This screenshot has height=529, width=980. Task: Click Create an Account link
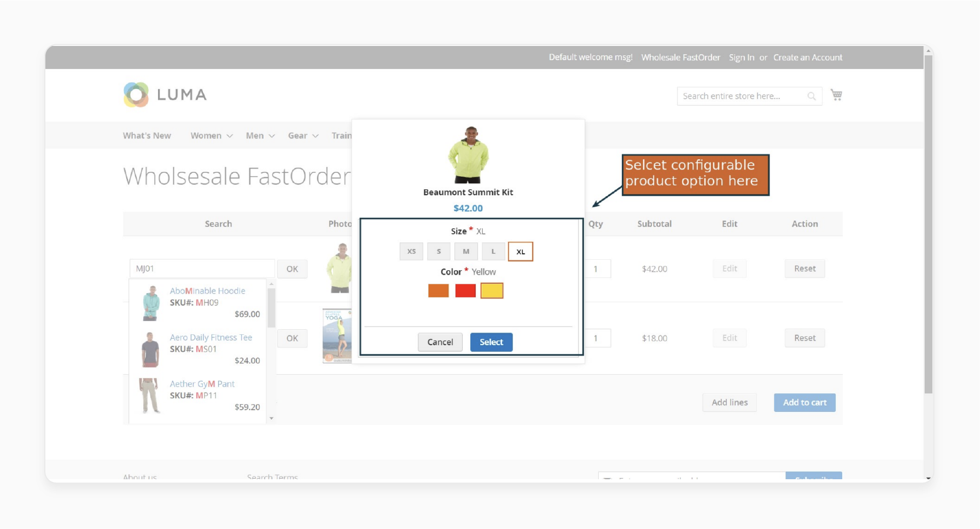pyautogui.click(x=808, y=57)
